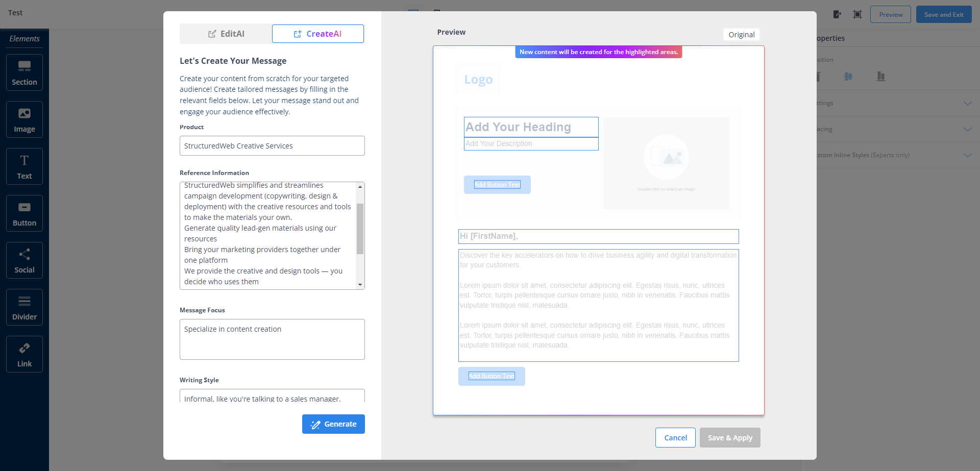Switch to the CreateAI tab
Viewport: 980px width, 471px height.
tap(317, 34)
